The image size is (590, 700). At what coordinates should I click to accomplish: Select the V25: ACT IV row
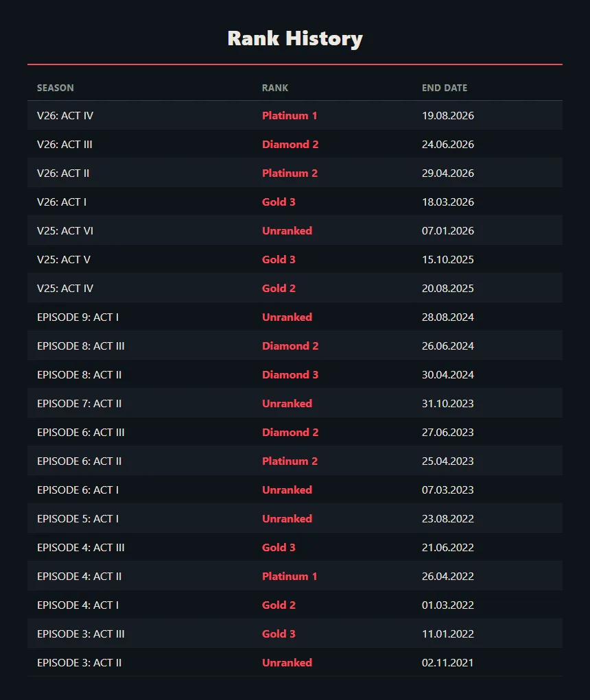tap(295, 289)
